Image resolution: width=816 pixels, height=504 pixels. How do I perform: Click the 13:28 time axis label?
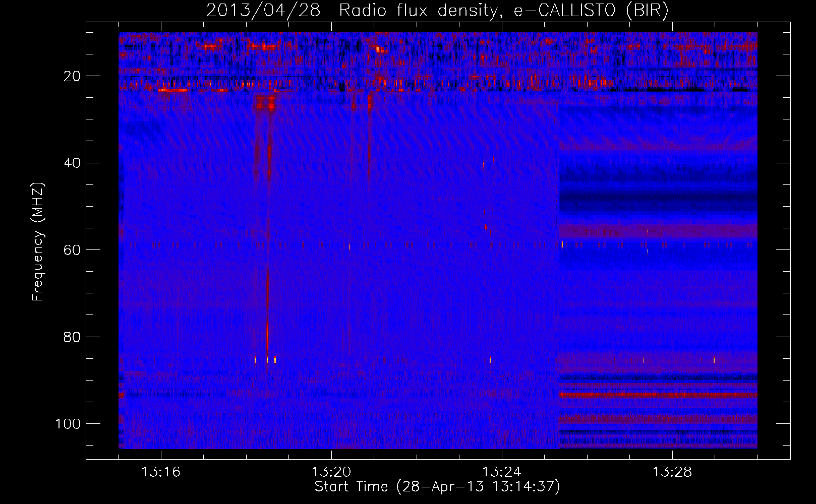672,472
